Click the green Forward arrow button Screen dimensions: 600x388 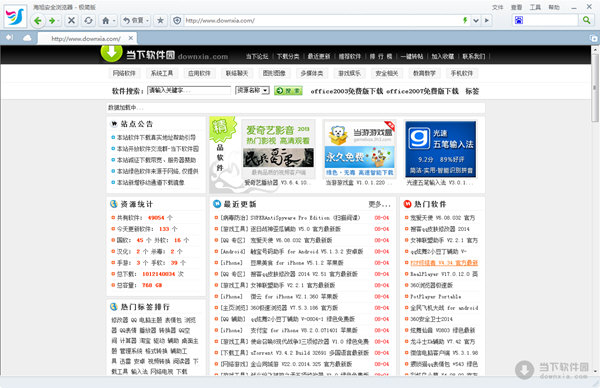(52, 21)
